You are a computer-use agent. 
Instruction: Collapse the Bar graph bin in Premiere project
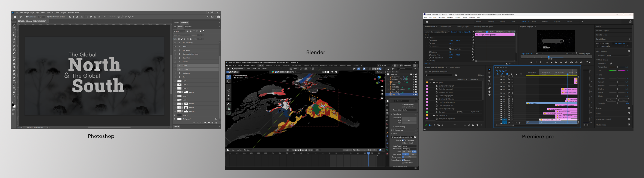[x=430, y=82]
